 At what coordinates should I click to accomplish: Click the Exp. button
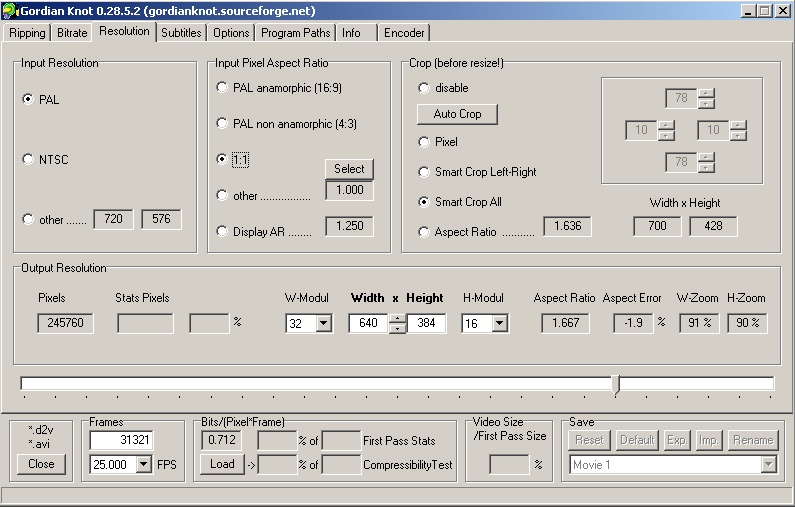point(677,440)
